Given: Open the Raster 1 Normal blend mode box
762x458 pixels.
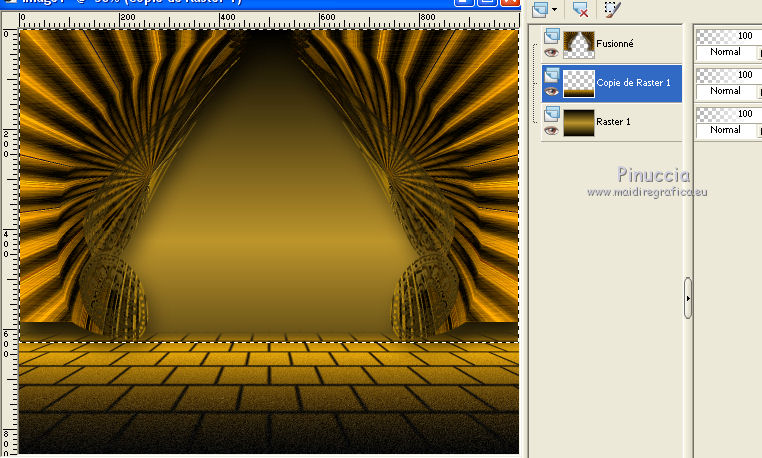Looking at the screenshot, I should 727,130.
